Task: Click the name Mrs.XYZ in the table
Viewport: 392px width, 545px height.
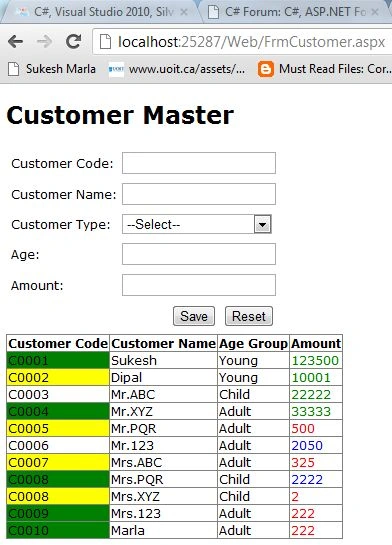Action: (x=136, y=497)
